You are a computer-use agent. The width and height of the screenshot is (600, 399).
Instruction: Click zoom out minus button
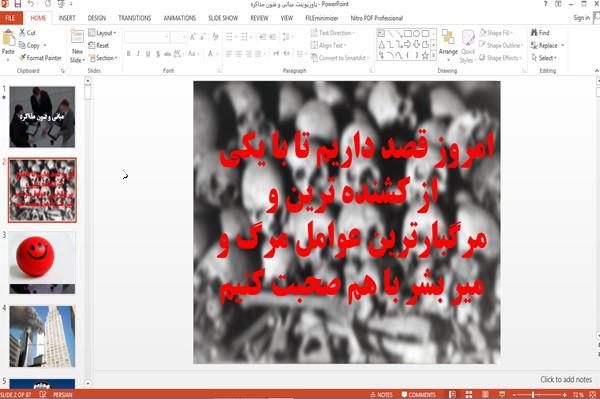coord(514,394)
